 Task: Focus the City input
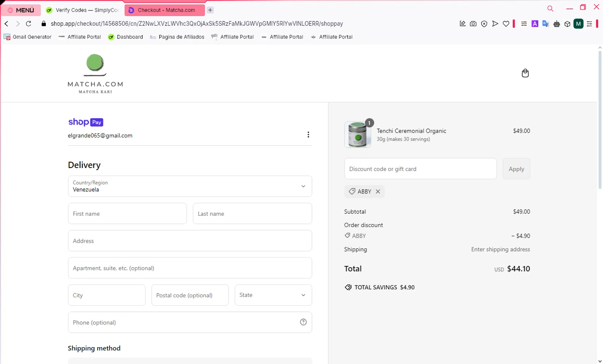(107, 295)
